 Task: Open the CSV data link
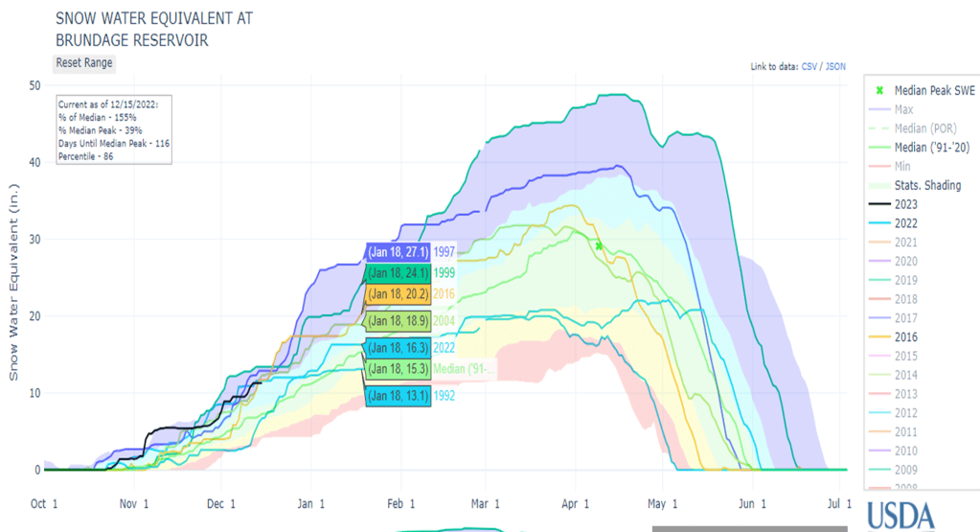(809, 67)
